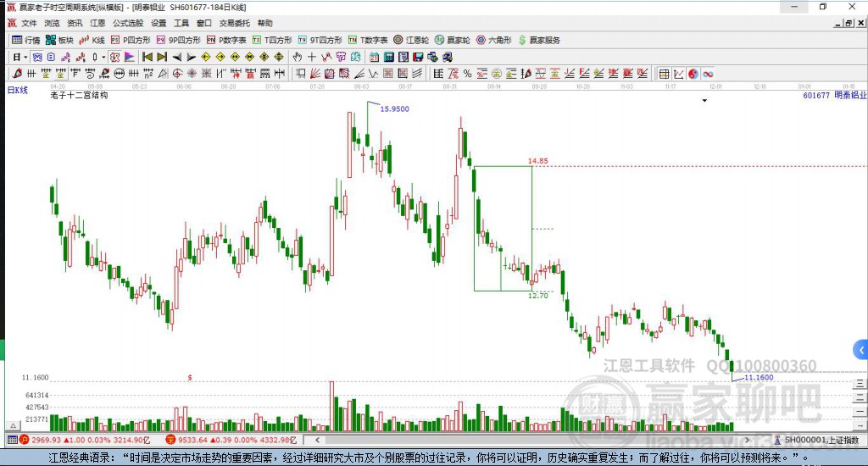The height and width of the screenshot is (466, 868).
Task: Open the calculator icon
Action: pos(388,57)
